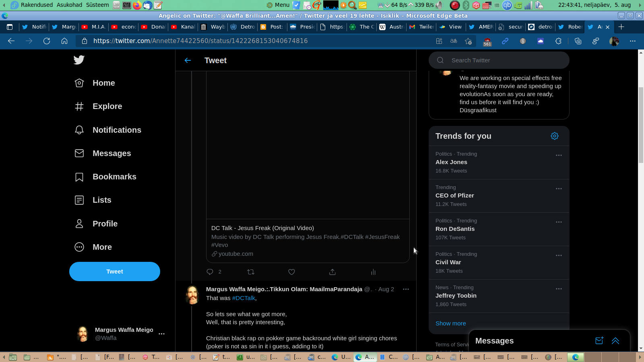This screenshot has width=644, height=362.
Task: Click the Edge browser profile avatar
Action: [614, 41]
